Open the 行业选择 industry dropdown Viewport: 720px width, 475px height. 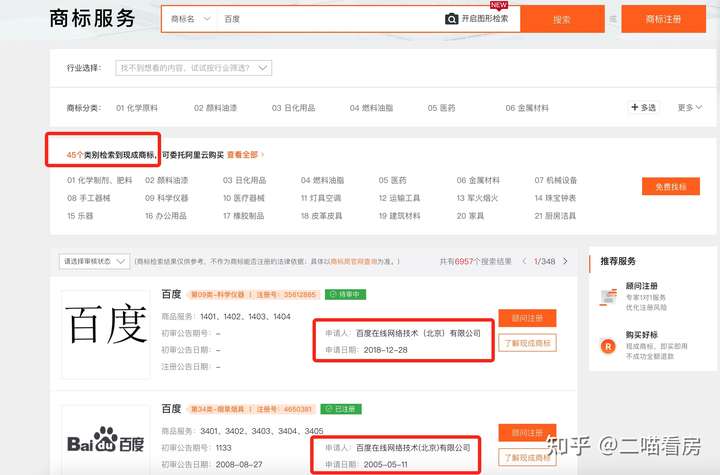(x=193, y=68)
